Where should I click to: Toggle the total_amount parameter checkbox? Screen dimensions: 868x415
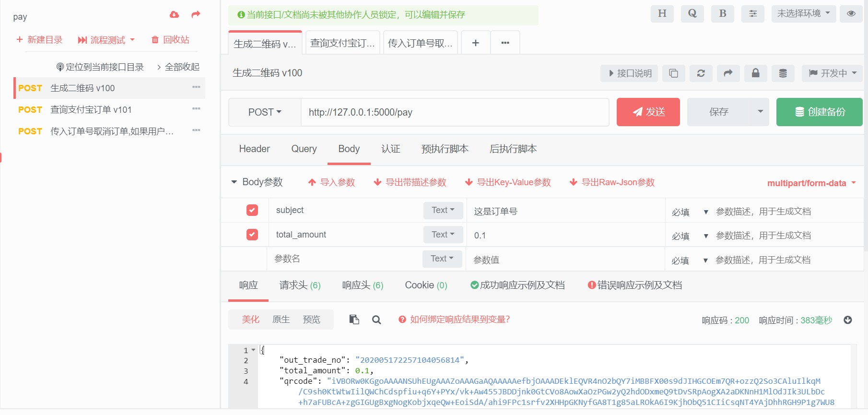pyautogui.click(x=252, y=235)
